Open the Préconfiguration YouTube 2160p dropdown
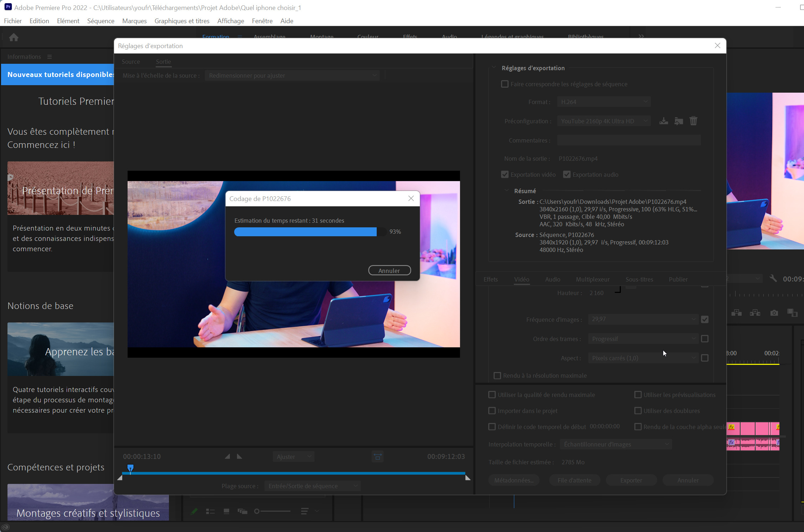This screenshot has height=532, width=804. pos(604,121)
